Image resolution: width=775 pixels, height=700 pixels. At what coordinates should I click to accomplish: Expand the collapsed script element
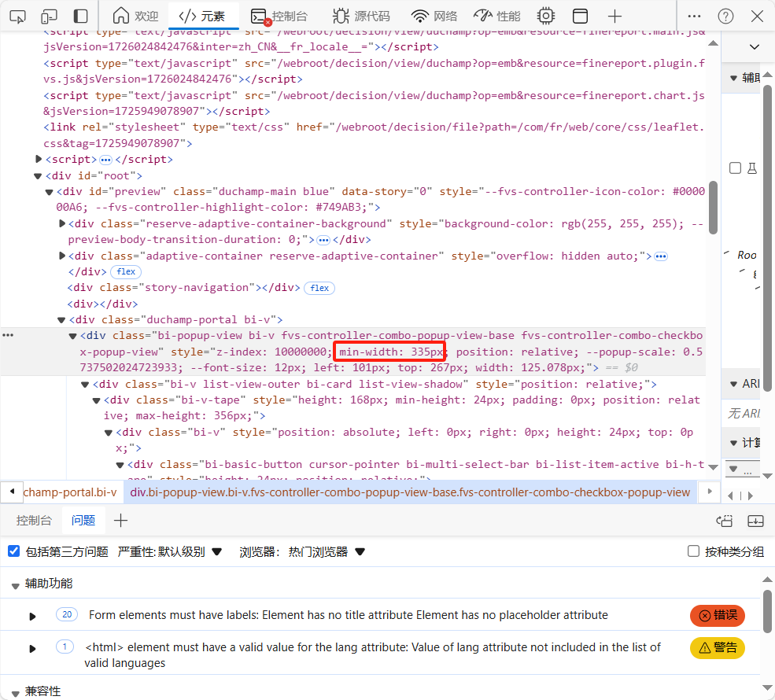39,159
